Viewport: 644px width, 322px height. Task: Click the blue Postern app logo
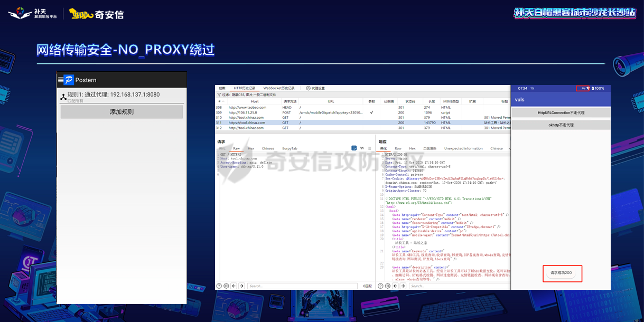pyautogui.click(x=69, y=80)
